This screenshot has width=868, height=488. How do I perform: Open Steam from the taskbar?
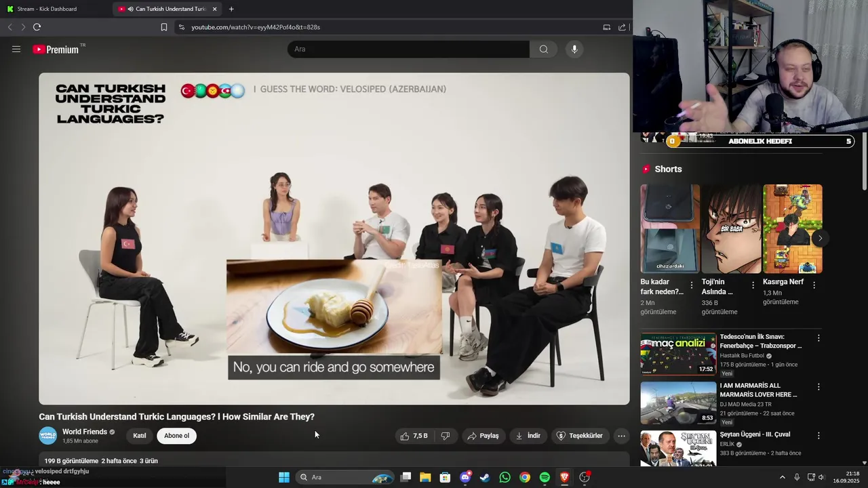coord(485,477)
